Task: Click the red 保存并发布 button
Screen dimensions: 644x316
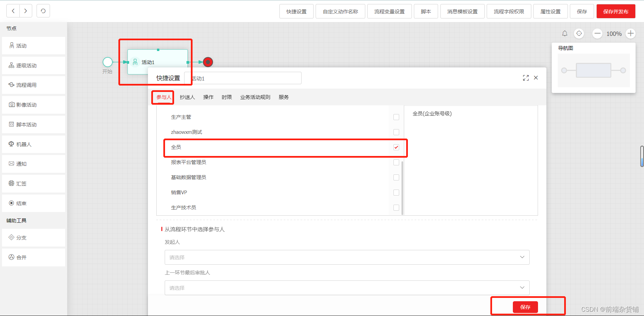Action: coord(616,11)
